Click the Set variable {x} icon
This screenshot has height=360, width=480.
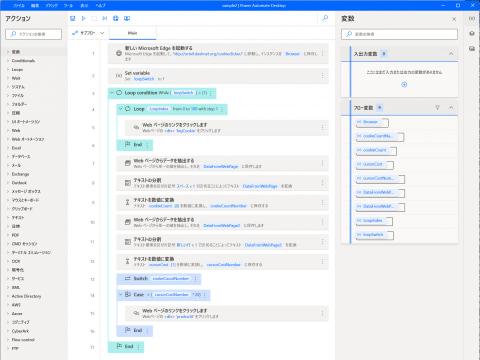(119, 76)
